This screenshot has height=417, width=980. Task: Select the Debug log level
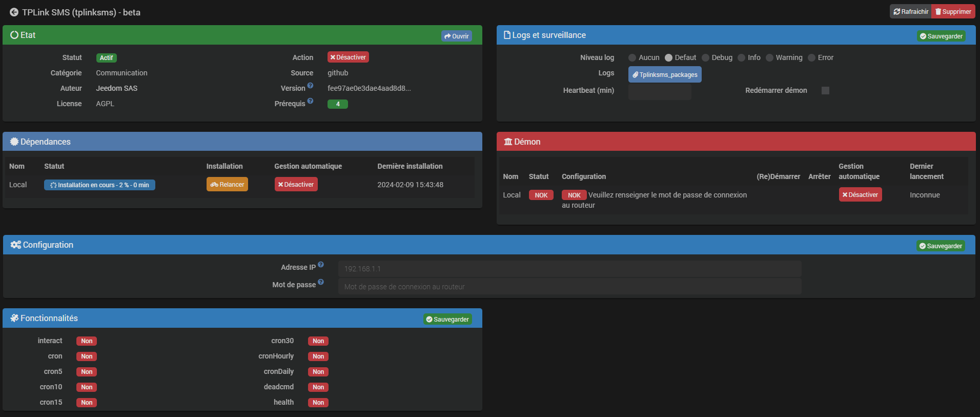[705, 57]
